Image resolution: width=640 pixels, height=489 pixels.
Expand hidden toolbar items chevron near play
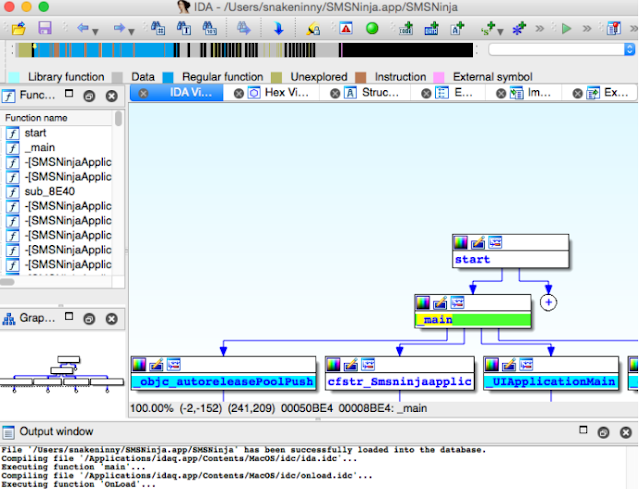(x=587, y=28)
